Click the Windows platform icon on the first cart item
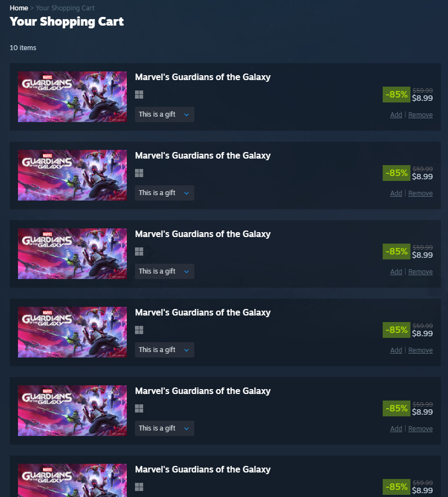 (139, 94)
